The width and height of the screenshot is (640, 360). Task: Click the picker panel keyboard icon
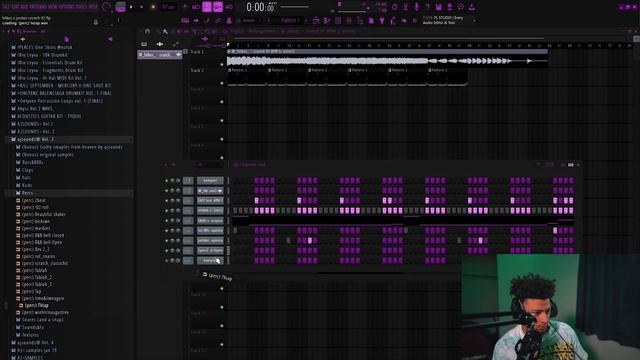(144, 44)
